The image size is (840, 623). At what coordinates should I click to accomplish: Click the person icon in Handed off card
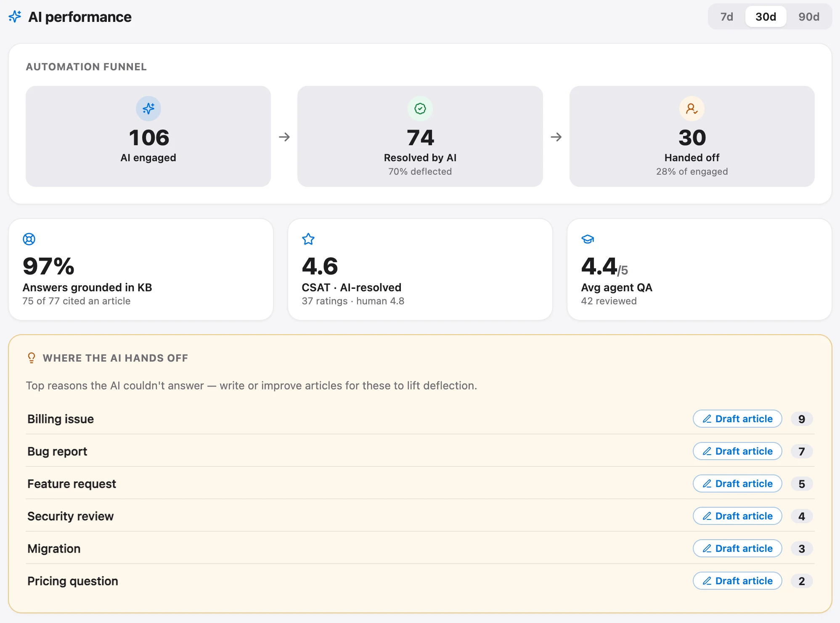coord(692,109)
